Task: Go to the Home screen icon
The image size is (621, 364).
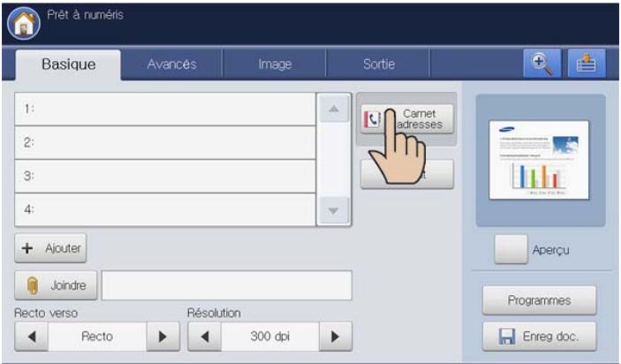Action: pos(24,23)
